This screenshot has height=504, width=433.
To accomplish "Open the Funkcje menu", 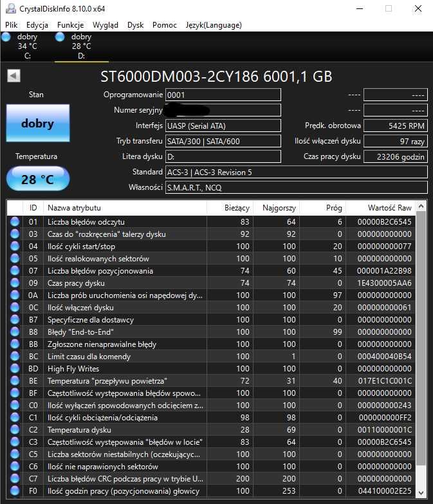I will click(70, 25).
